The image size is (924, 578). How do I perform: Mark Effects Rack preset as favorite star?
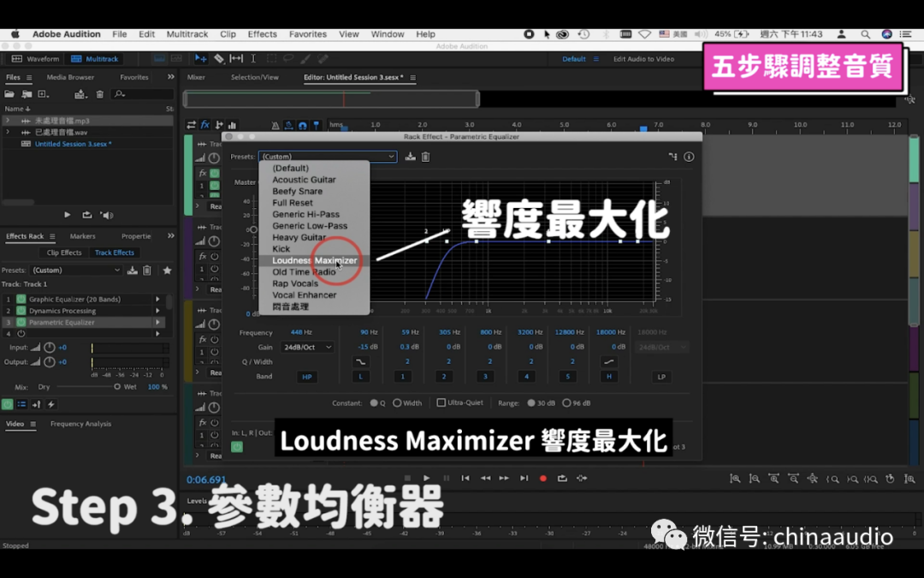click(168, 270)
